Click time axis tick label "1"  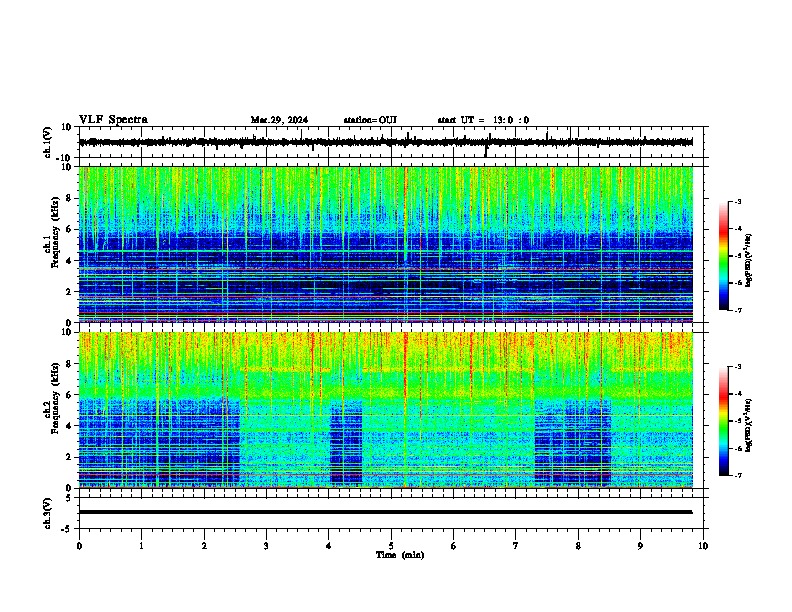click(141, 546)
